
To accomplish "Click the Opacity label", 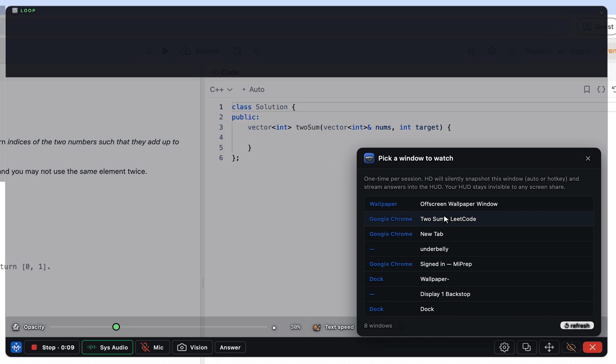I will pos(34,327).
